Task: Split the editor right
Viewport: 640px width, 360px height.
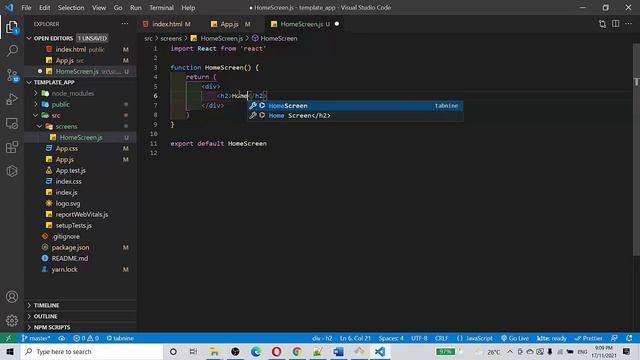Action: (616, 24)
